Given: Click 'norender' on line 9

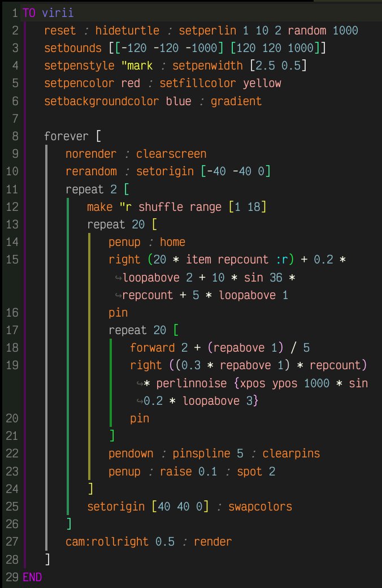Looking at the screenshot, I should click(91, 154).
